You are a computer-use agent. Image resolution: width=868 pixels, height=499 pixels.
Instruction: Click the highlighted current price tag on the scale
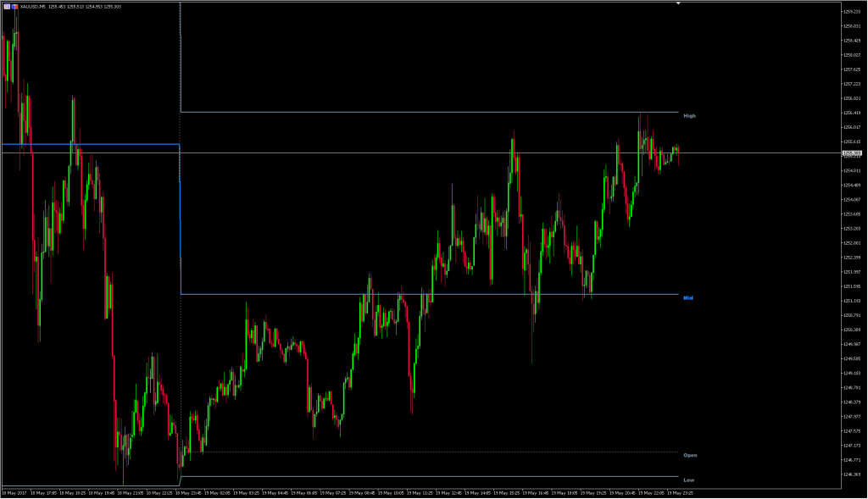pos(851,154)
